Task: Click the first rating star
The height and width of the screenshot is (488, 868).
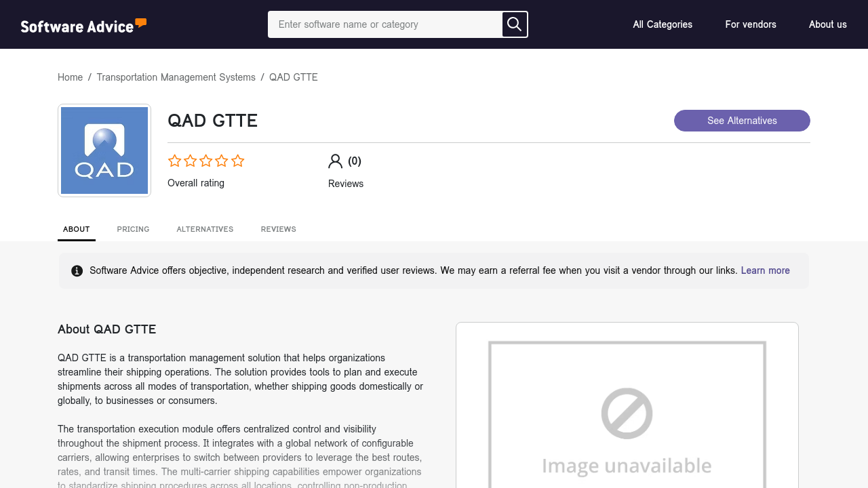Action: pyautogui.click(x=175, y=161)
